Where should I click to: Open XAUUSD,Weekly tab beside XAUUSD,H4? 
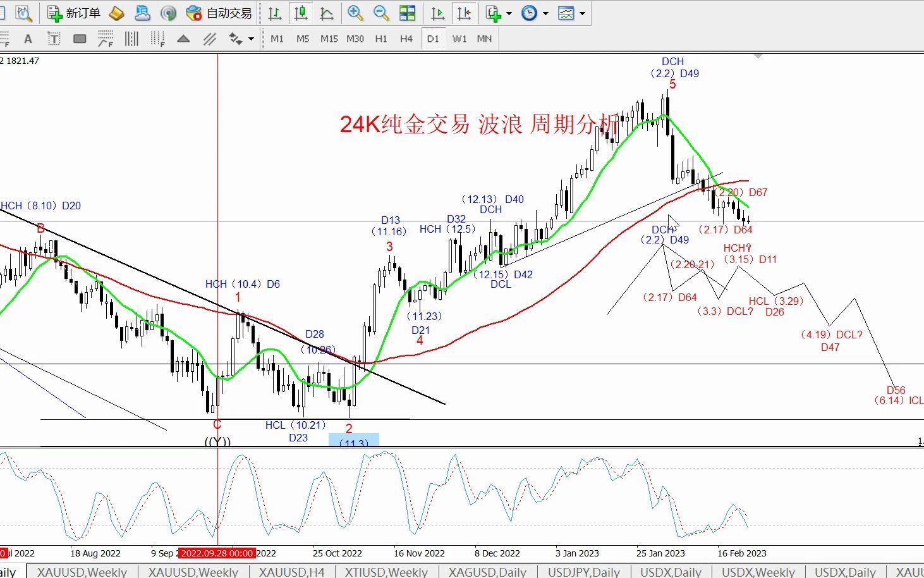193,572
